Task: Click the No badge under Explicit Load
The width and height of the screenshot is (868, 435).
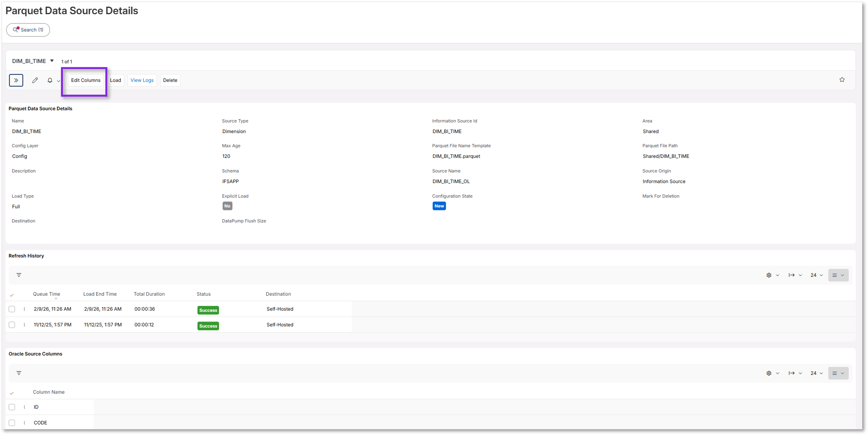Action: 227,206
